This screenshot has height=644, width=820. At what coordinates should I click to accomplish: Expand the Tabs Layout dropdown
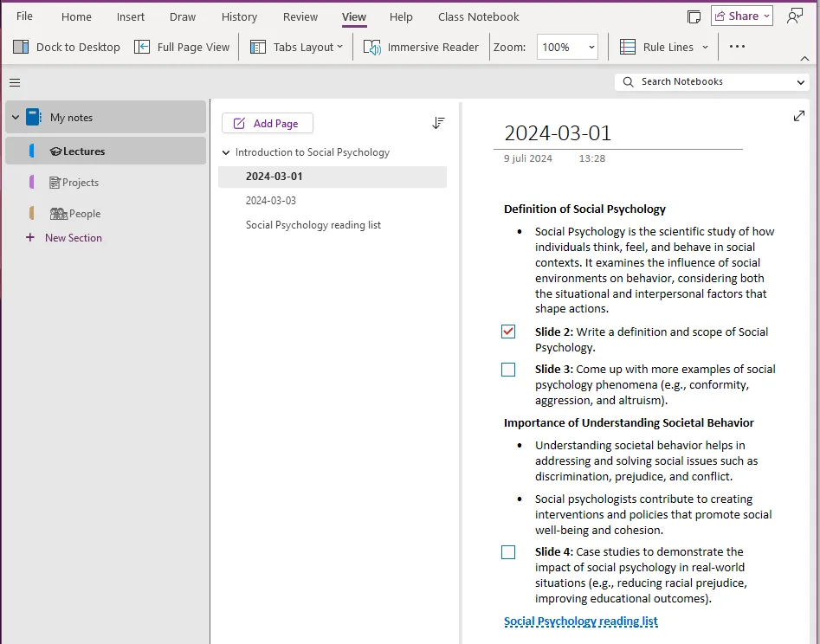pos(296,47)
